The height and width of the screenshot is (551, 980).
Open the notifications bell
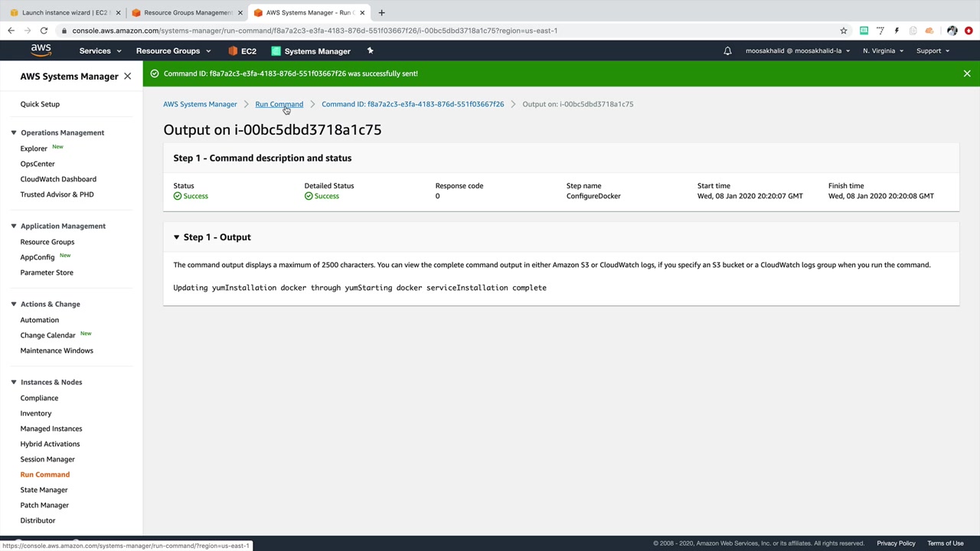[x=727, y=51]
